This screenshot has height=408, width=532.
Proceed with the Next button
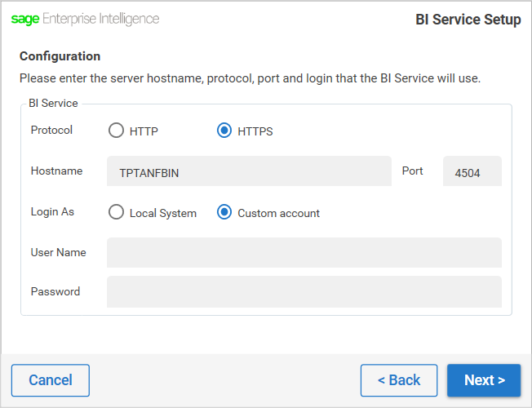(x=484, y=380)
